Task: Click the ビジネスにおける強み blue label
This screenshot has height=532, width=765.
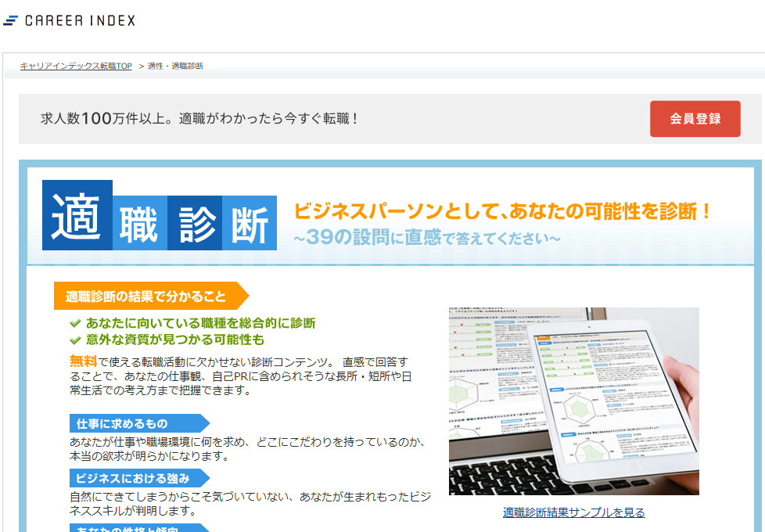Action: click(x=134, y=478)
